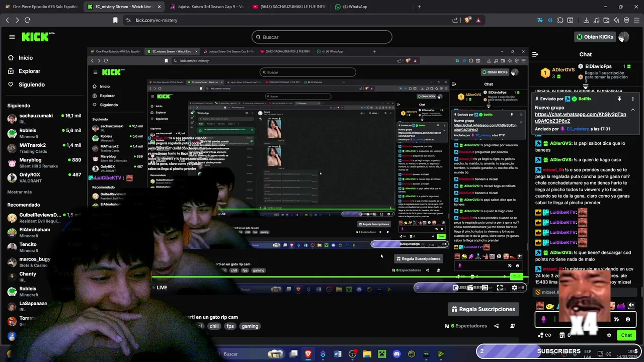Click the gaming tag
The height and width of the screenshot is (362, 644).
pos(250,326)
